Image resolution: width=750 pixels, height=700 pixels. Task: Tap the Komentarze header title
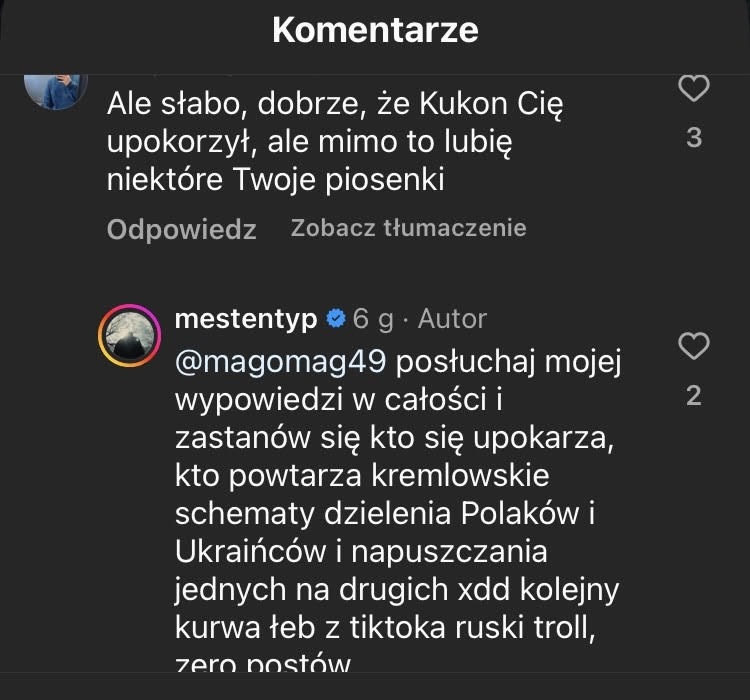375,30
